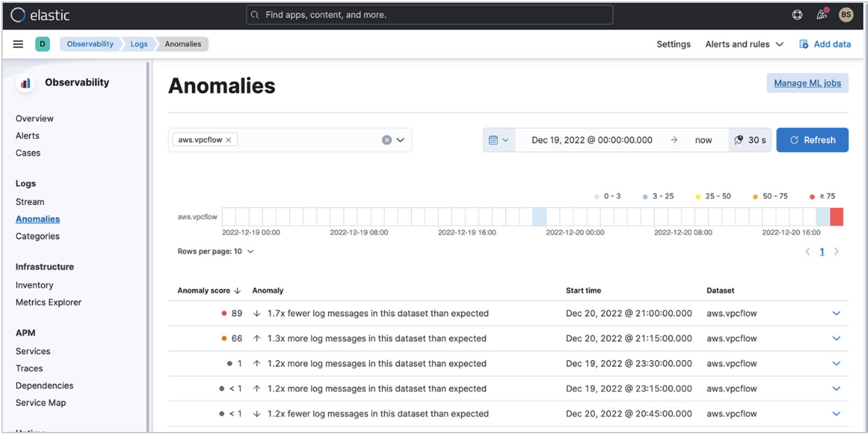This screenshot has height=434, width=868.
Task: Open Alerts and rules menu
Action: [744, 44]
